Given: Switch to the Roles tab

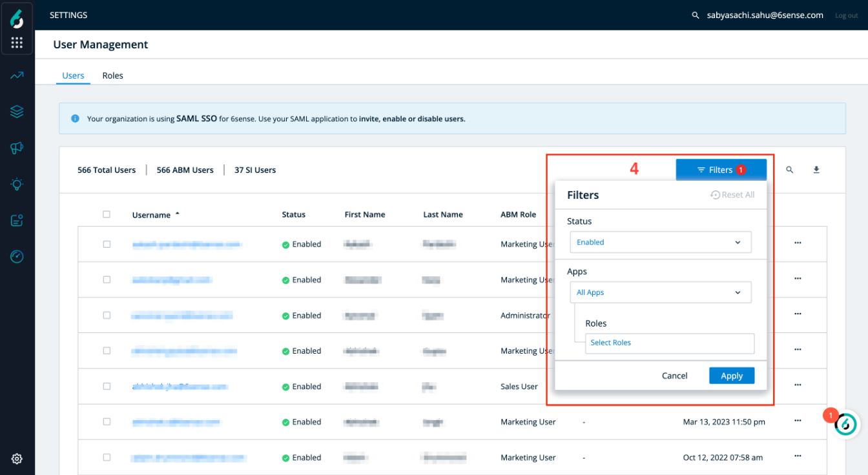Looking at the screenshot, I should pyautogui.click(x=112, y=76).
